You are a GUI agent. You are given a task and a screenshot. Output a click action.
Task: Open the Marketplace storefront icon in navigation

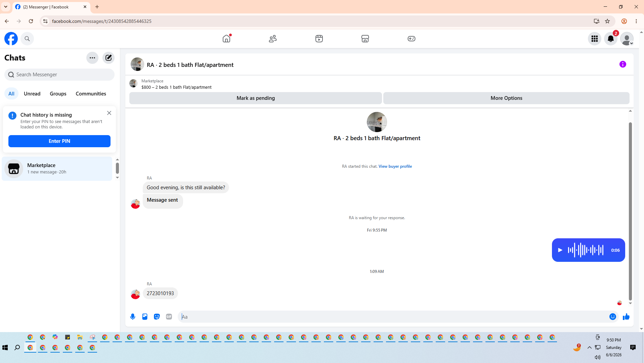pyautogui.click(x=365, y=39)
